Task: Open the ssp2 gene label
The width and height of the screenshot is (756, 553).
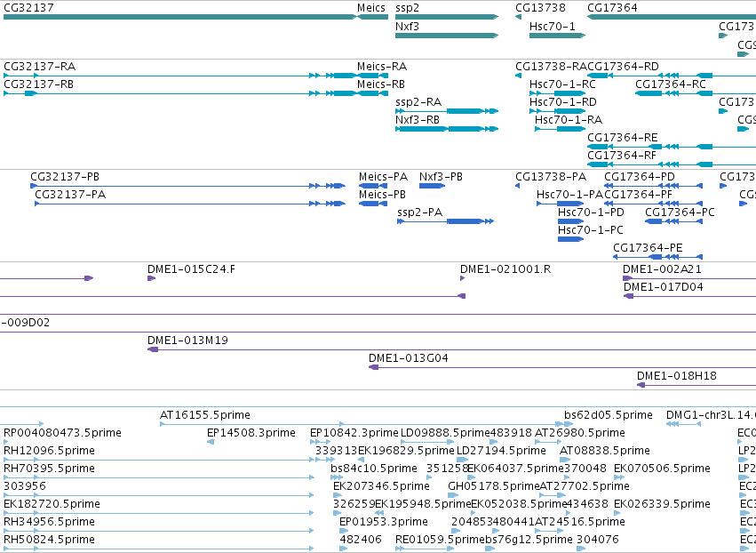Action: (x=407, y=8)
